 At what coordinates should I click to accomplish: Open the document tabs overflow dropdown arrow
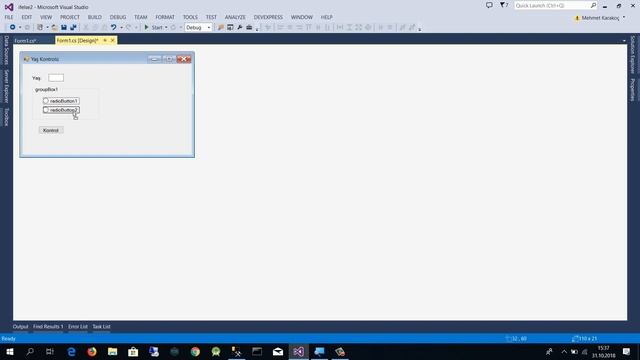point(624,41)
